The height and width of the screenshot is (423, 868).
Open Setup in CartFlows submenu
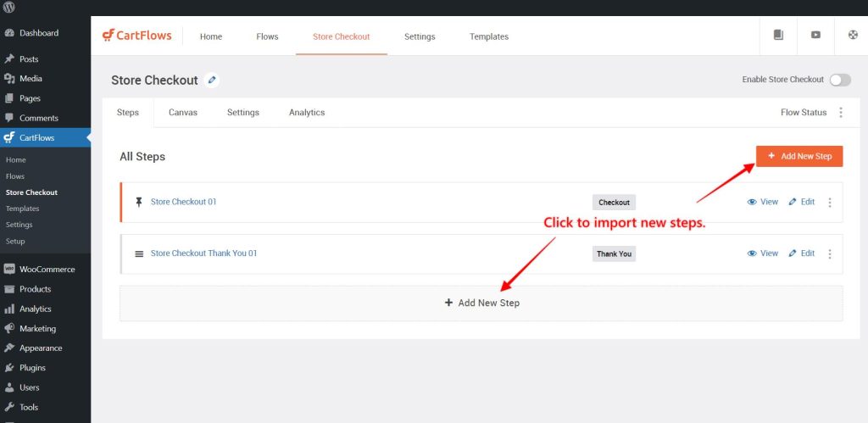[15, 242]
